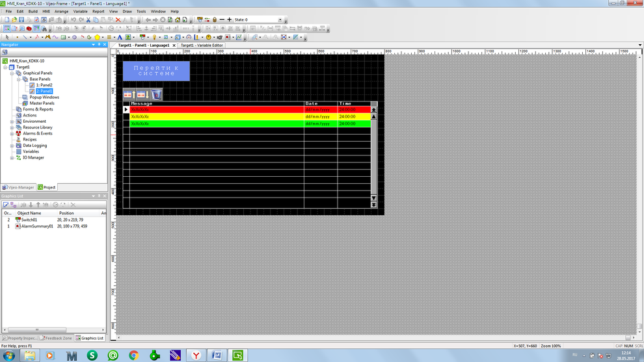
Task: Click the Save icon in the toolbar
Action: pos(21,20)
